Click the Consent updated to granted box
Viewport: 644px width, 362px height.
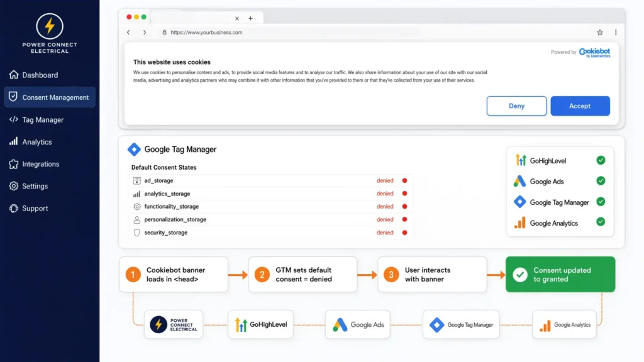pos(560,275)
